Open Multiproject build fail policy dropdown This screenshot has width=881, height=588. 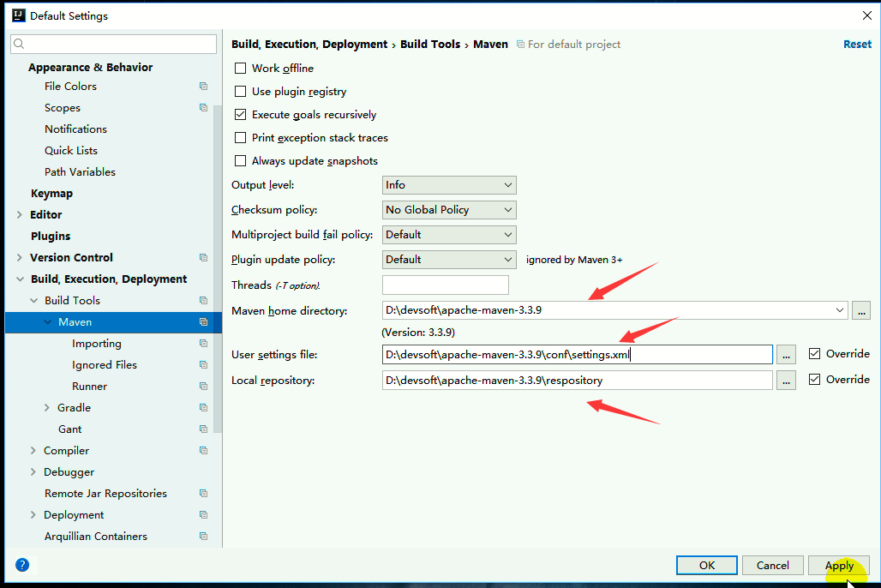pos(449,234)
